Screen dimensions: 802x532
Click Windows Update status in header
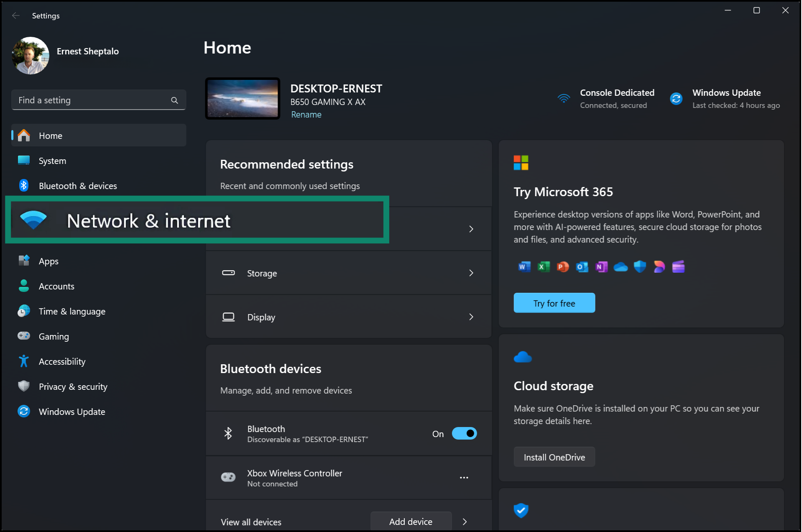coord(726,99)
